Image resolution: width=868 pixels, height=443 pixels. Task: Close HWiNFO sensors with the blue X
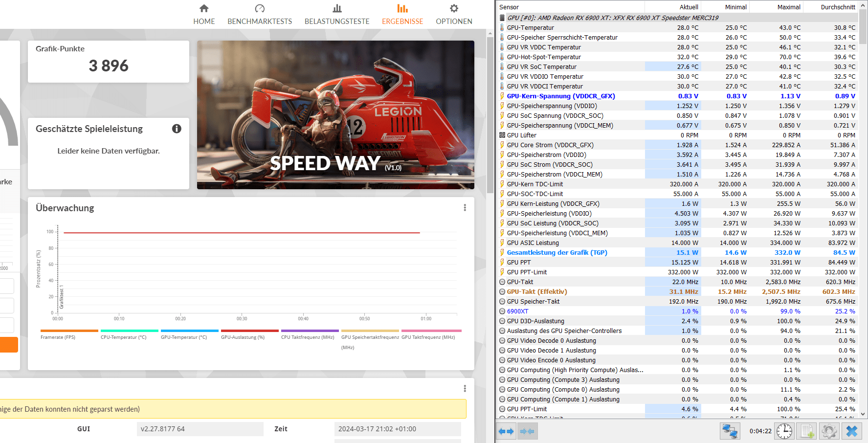pos(852,431)
